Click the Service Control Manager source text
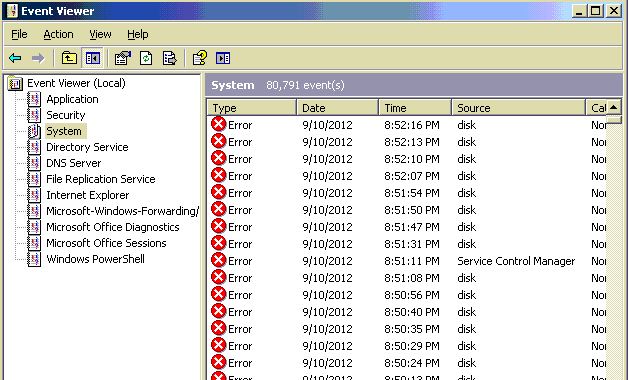 [x=516, y=261]
